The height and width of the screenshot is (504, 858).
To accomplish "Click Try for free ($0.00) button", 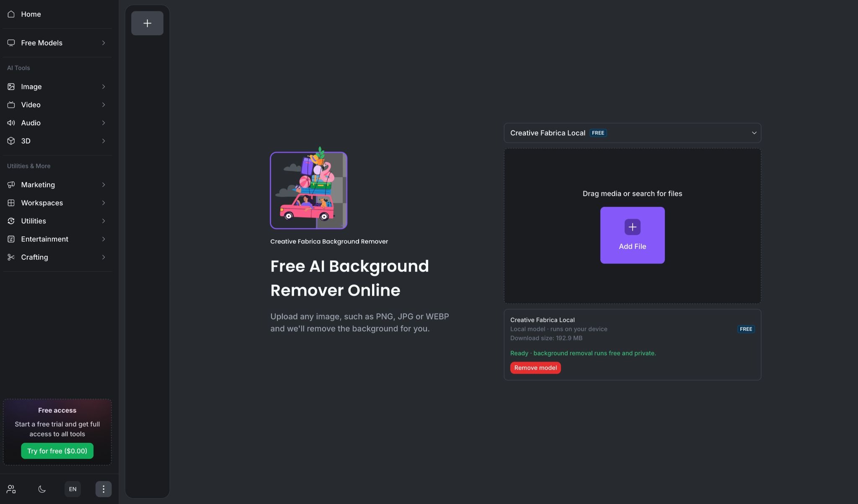I will click(57, 451).
